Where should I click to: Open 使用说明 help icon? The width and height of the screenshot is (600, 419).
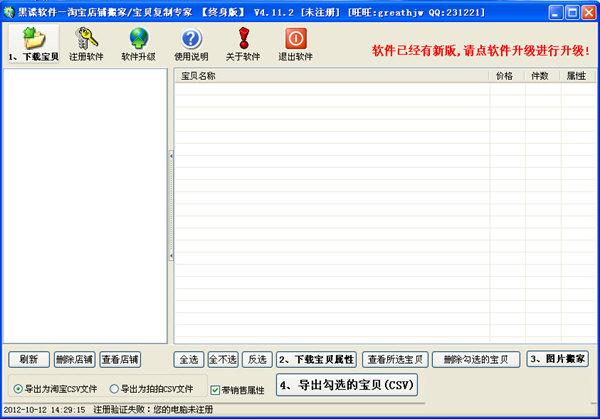(191, 38)
